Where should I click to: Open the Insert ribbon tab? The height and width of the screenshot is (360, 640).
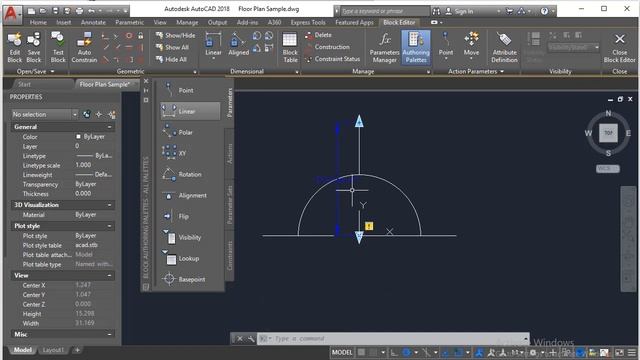[63, 22]
